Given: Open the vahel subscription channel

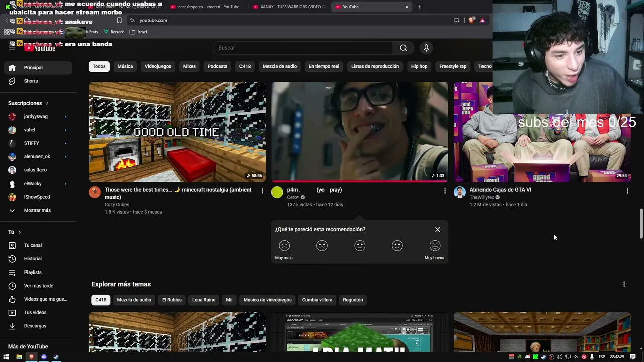Looking at the screenshot, I should 38,130.
